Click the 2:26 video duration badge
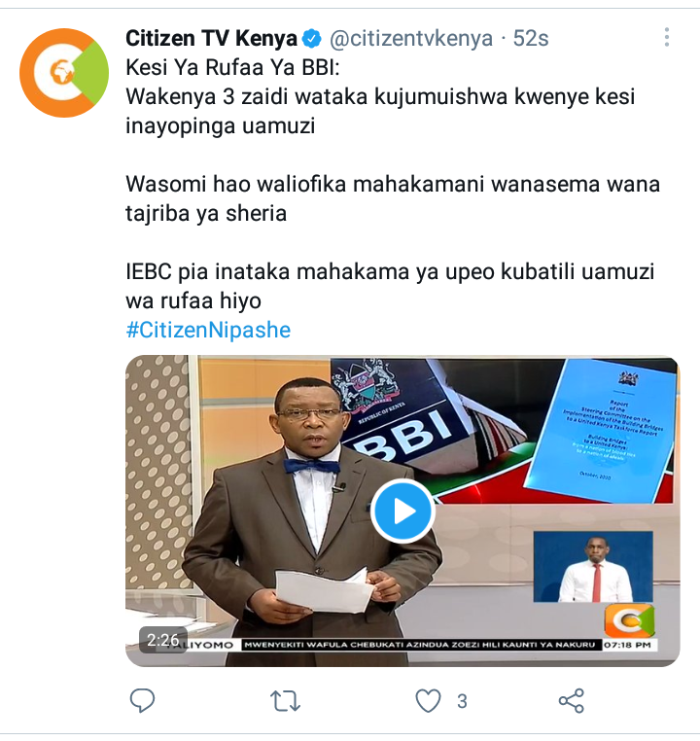Image resolution: width=700 pixels, height=741 pixels. click(163, 640)
